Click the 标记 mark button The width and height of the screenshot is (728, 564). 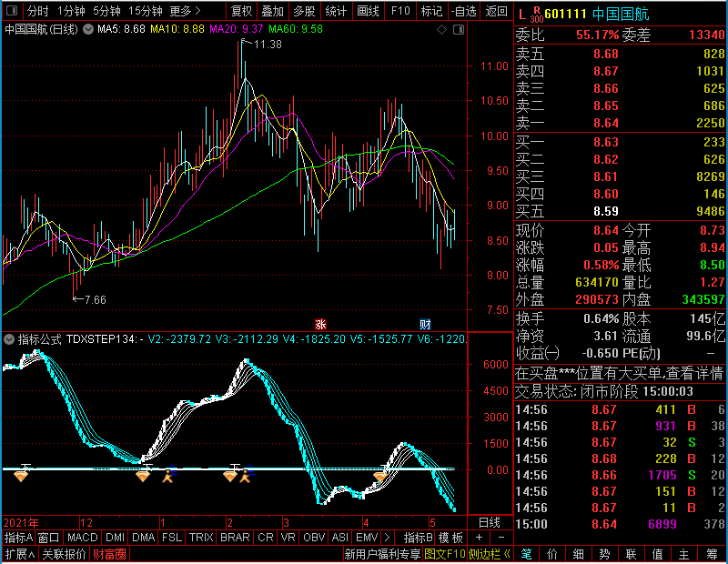tap(431, 11)
